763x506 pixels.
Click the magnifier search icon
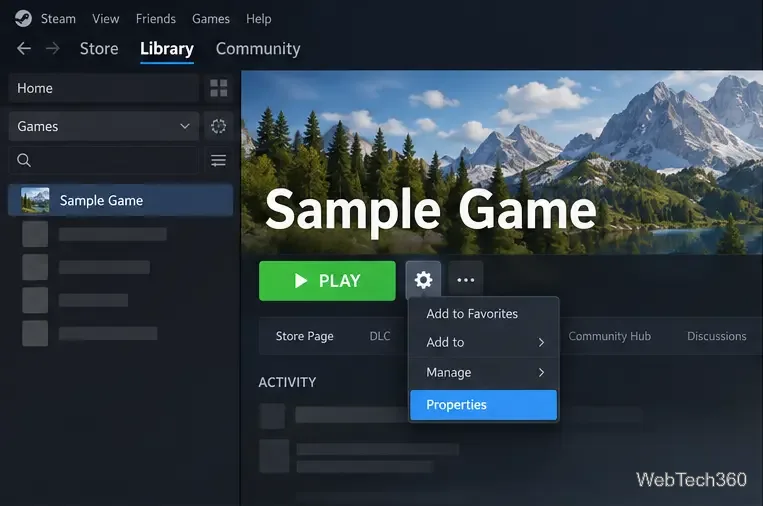[24, 160]
